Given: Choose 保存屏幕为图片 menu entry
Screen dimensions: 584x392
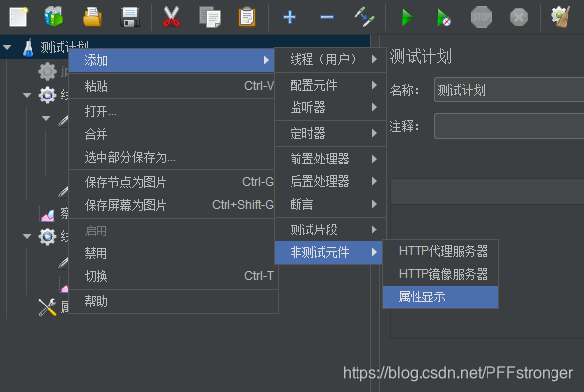Looking at the screenshot, I should point(171,205).
